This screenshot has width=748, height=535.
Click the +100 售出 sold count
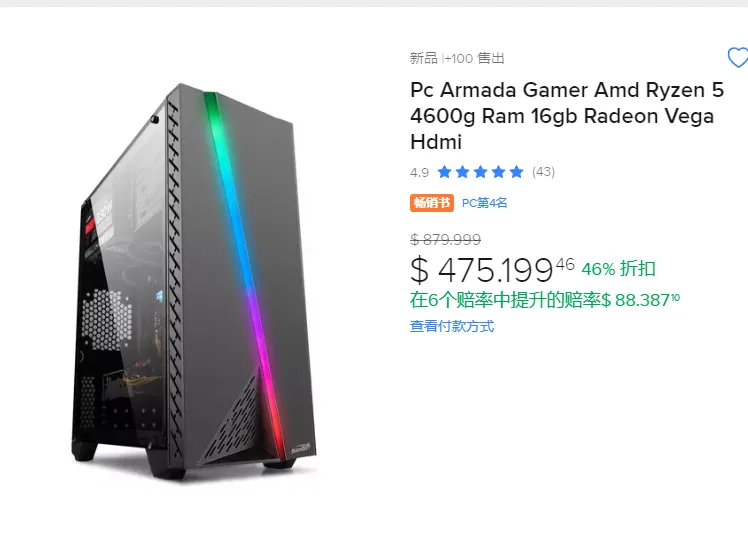(x=474, y=58)
